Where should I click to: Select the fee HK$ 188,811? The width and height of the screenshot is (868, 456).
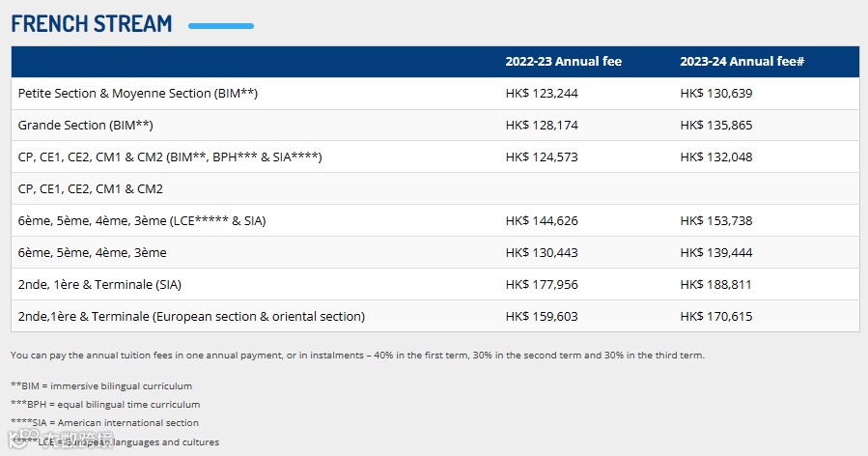click(715, 284)
